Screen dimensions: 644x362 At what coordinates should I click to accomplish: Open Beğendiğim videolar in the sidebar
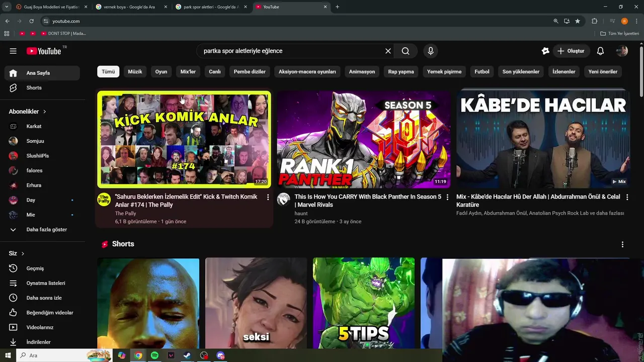(x=42, y=313)
